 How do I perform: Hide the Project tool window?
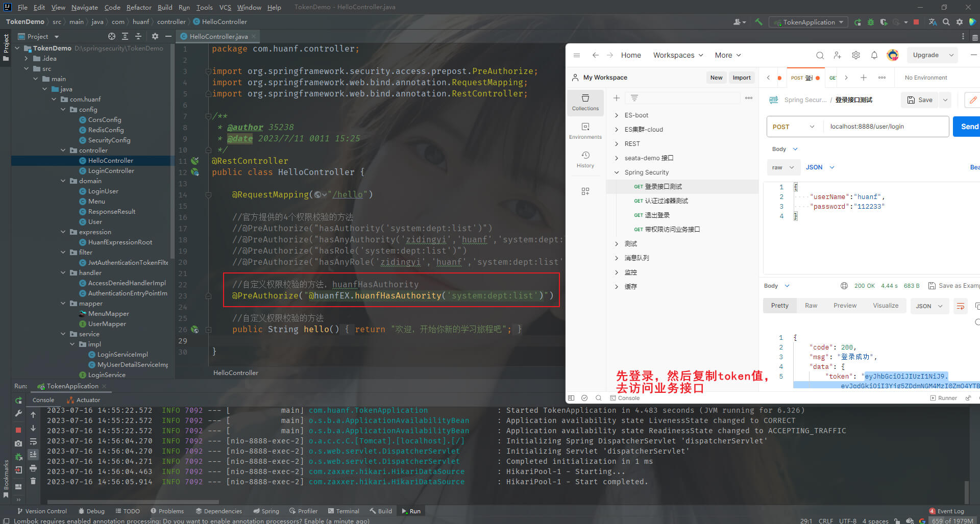[x=168, y=36]
